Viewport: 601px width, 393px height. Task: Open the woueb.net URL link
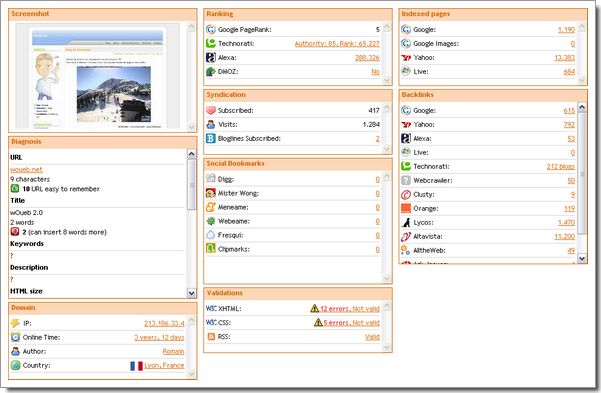coord(26,169)
